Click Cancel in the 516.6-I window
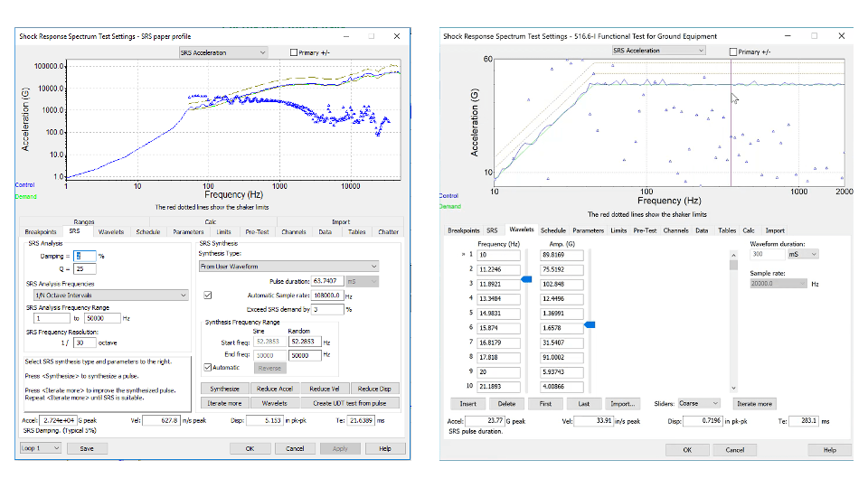Image resolution: width=868 pixels, height=488 pixels. 734,450
